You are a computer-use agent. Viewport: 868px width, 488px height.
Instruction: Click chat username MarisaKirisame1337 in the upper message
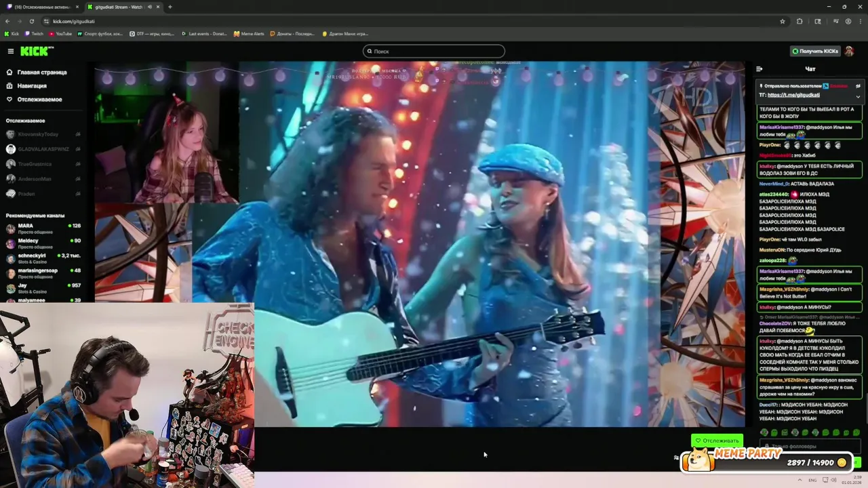point(782,127)
